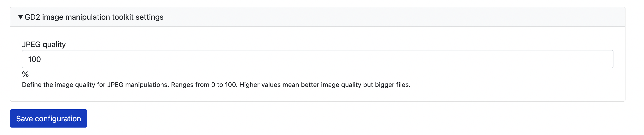Click the word 'toolkit' in the header
The image size is (644, 135).
click(x=123, y=17)
